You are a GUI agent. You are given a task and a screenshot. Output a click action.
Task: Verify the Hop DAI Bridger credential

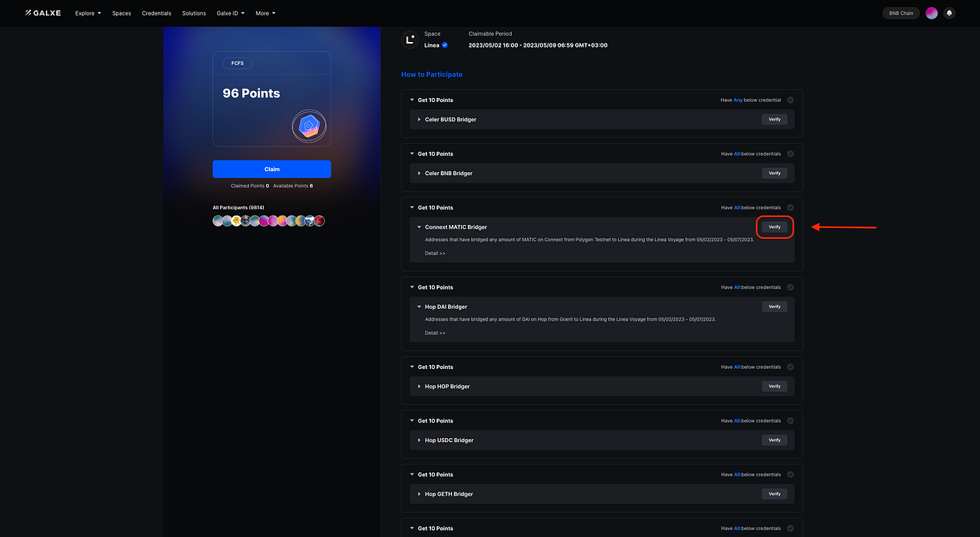pyautogui.click(x=775, y=307)
